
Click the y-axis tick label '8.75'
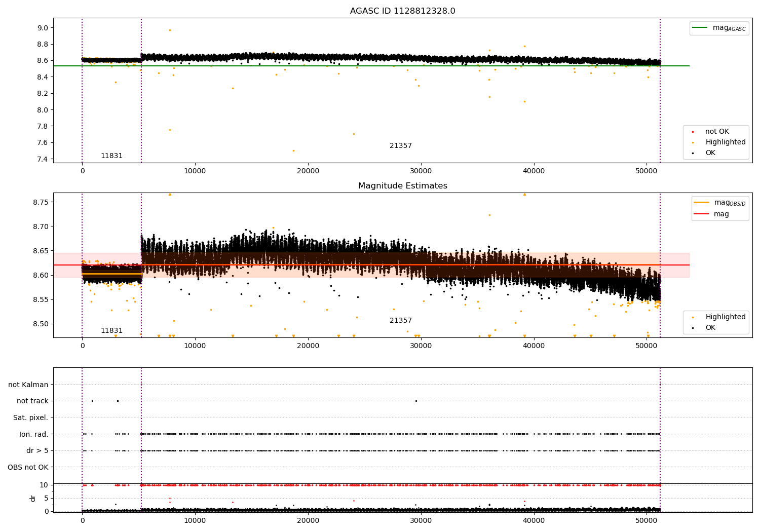coord(41,203)
